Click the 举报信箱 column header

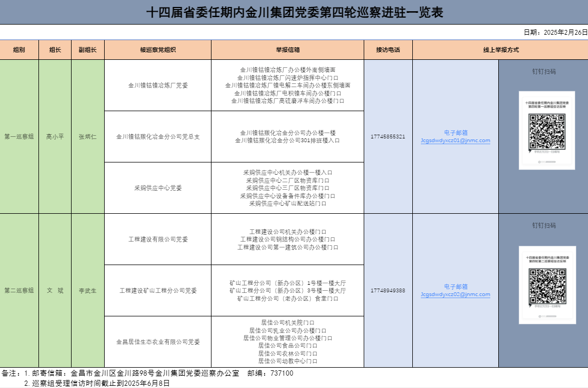(288, 50)
